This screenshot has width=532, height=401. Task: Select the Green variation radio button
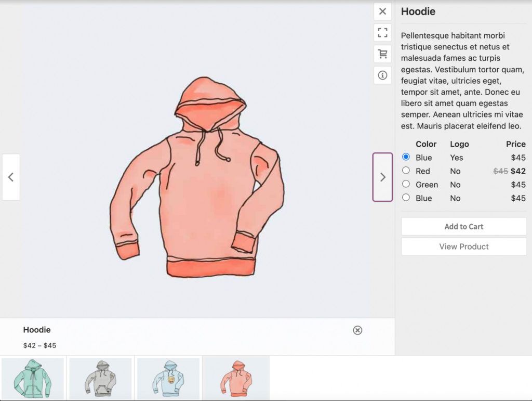pyautogui.click(x=406, y=184)
